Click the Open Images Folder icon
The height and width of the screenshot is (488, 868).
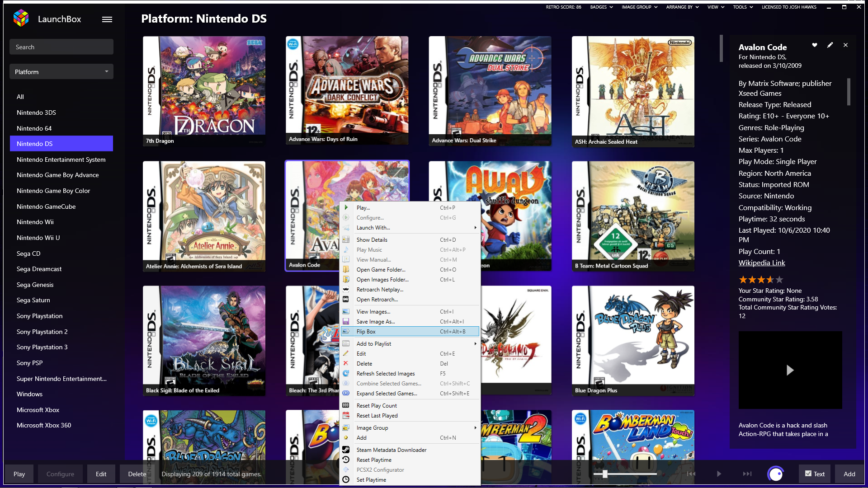(346, 279)
